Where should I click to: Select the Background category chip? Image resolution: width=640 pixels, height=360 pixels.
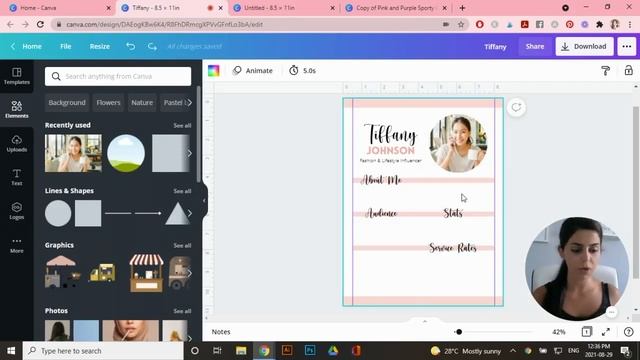tap(67, 102)
